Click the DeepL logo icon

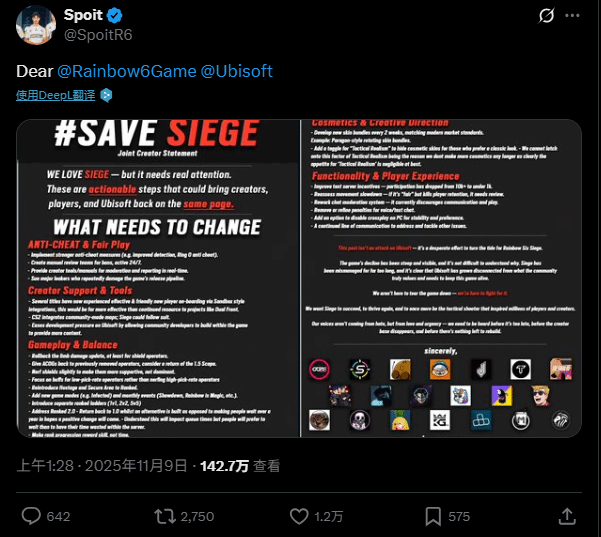point(107,95)
